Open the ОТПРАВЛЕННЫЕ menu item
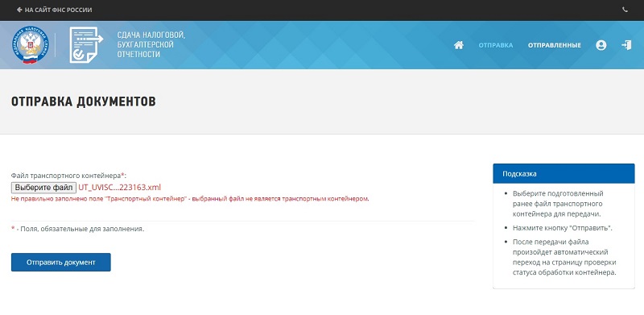 (555, 45)
